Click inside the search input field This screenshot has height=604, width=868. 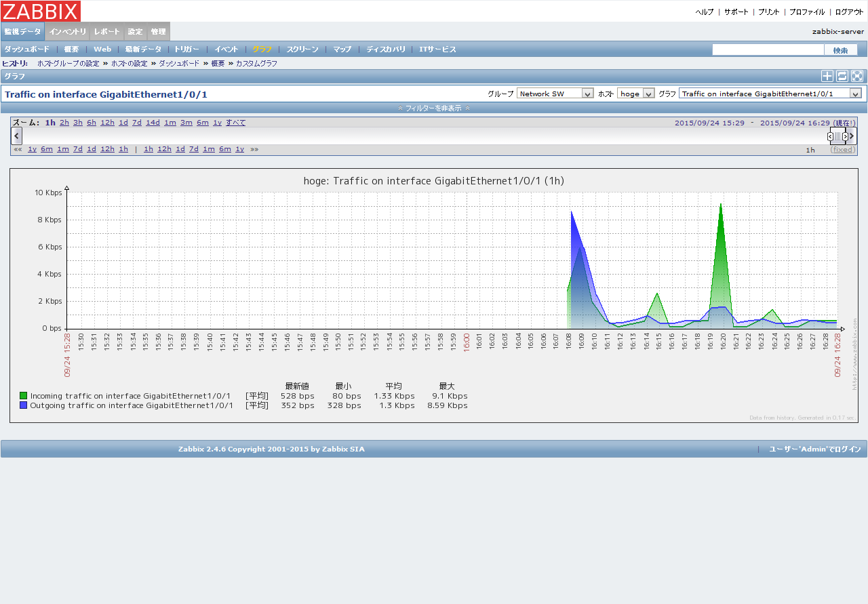[768, 49]
